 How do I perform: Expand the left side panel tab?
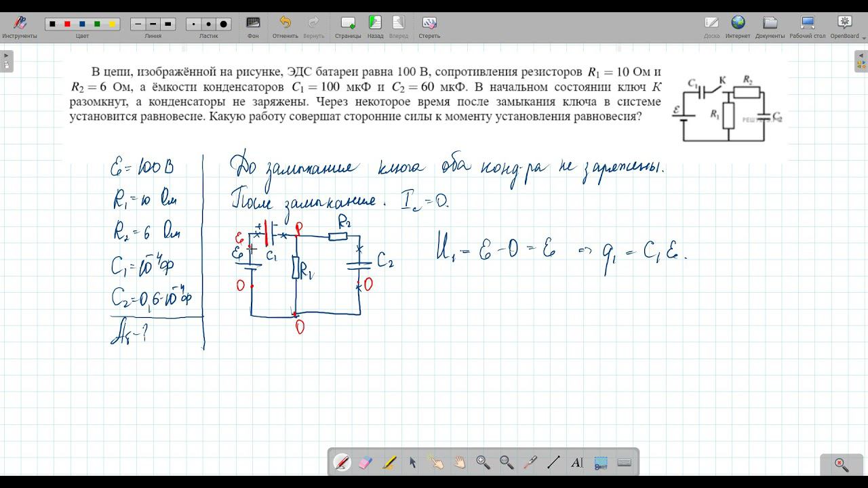[6, 61]
